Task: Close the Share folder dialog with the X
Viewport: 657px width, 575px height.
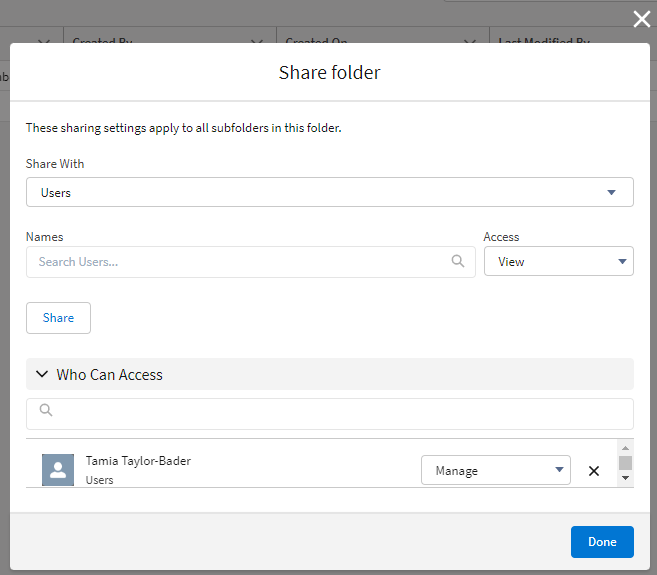Action: (641, 19)
